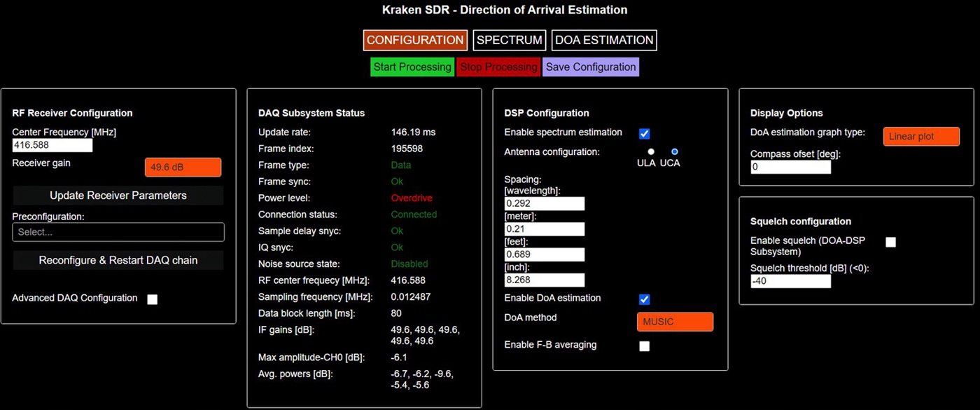The height and width of the screenshot is (410, 980).
Task: Open the Receiver gain 49.6 dB dropdown
Action: tap(183, 167)
